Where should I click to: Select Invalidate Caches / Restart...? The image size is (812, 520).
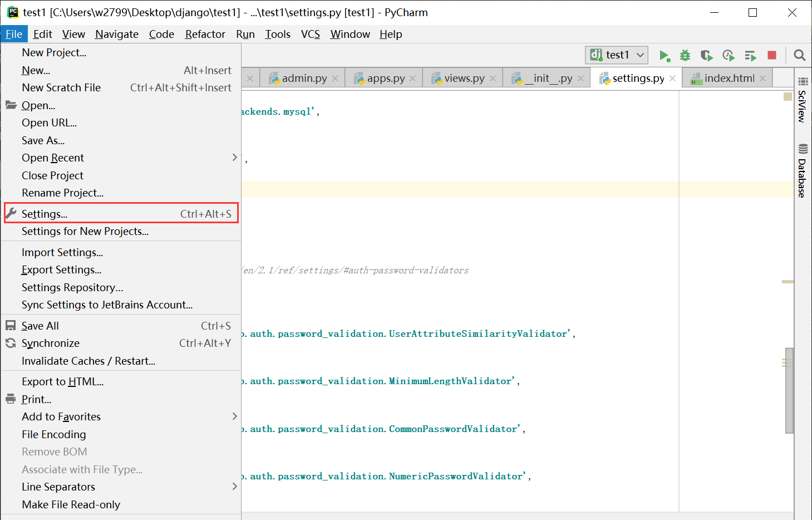[121, 361]
